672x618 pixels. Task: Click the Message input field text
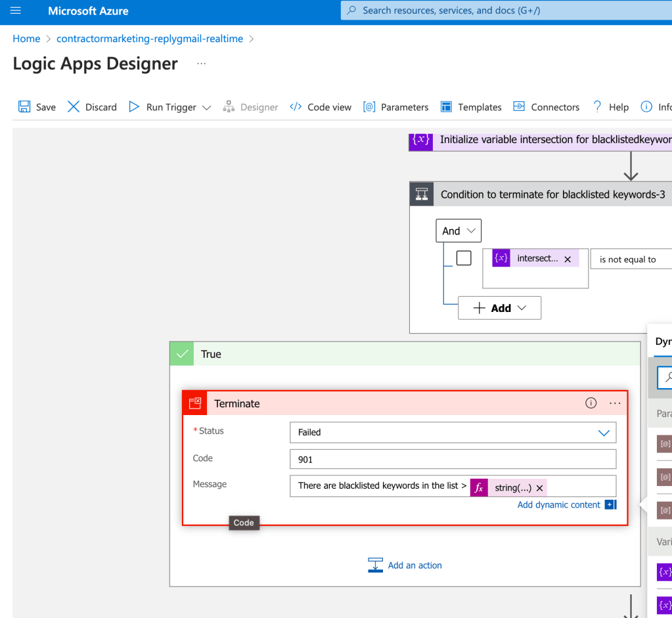pos(382,485)
